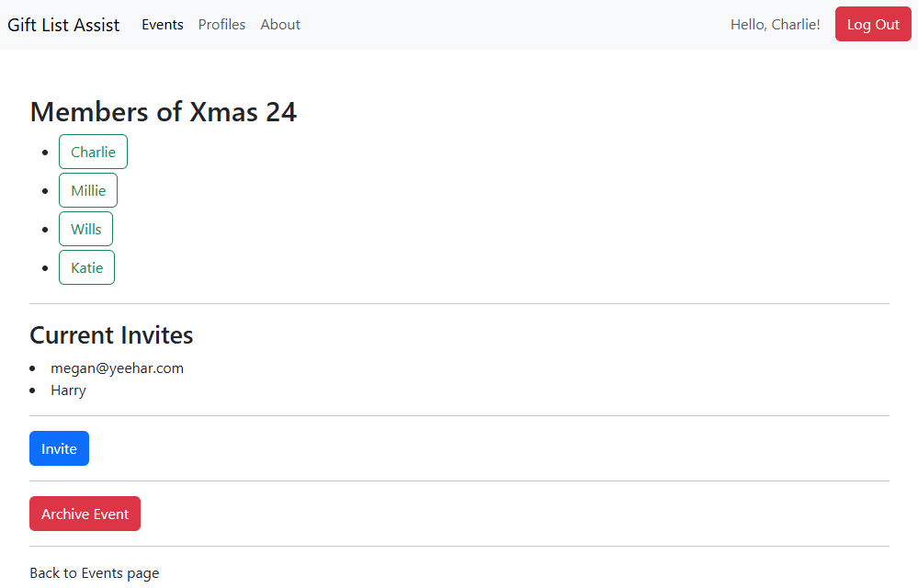This screenshot has height=588, width=918.
Task: Choose the Wills member button
Action: click(x=85, y=229)
